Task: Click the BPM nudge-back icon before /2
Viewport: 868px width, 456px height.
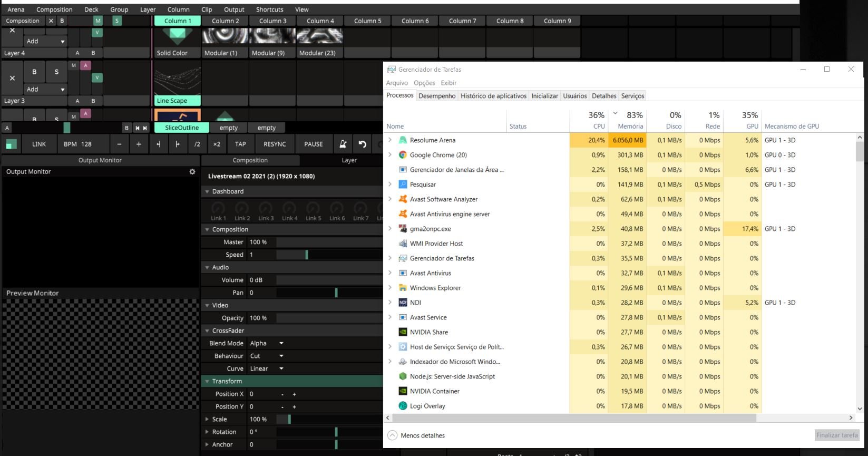Action: (x=159, y=144)
